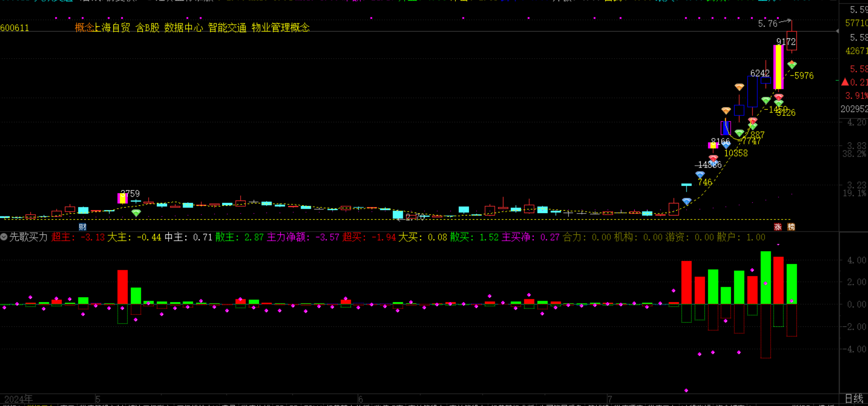
Task: Click green diamond below the 3759 candle
Action: (136, 213)
